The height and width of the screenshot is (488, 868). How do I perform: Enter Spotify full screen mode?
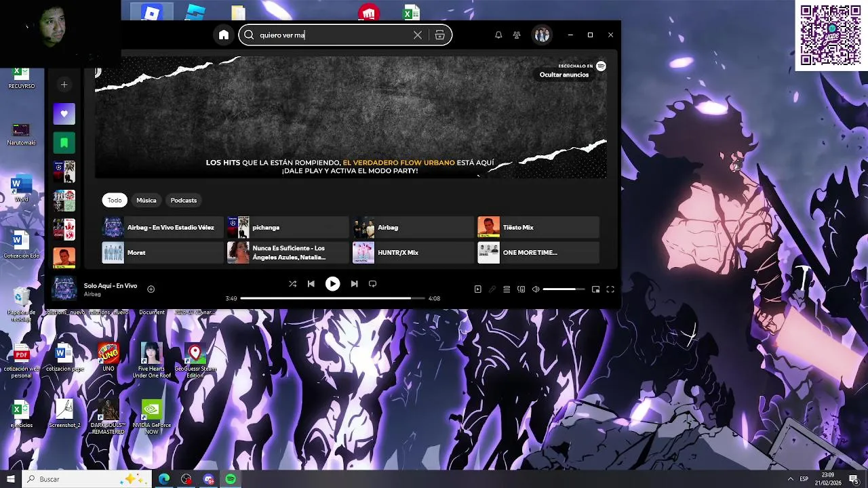click(610, 289)
